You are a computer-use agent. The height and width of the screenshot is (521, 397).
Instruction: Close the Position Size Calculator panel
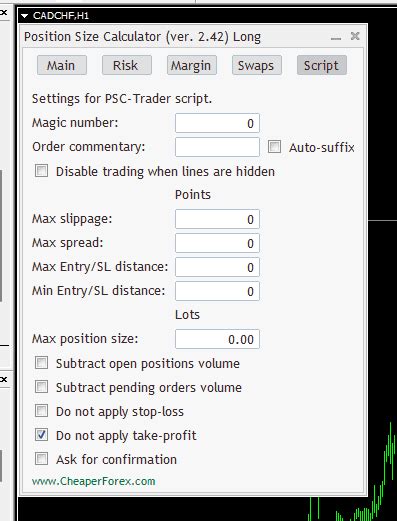(x=355, y=36)
